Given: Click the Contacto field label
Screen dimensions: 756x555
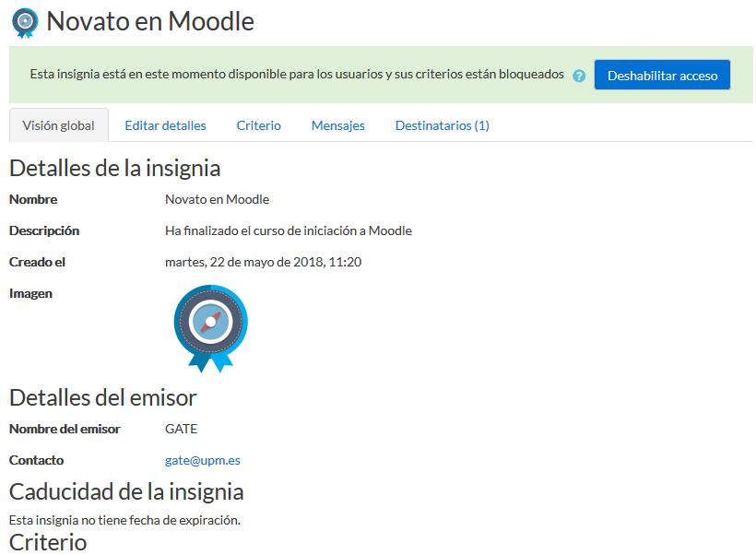Looking at the screenshot, I should (37, 460).
